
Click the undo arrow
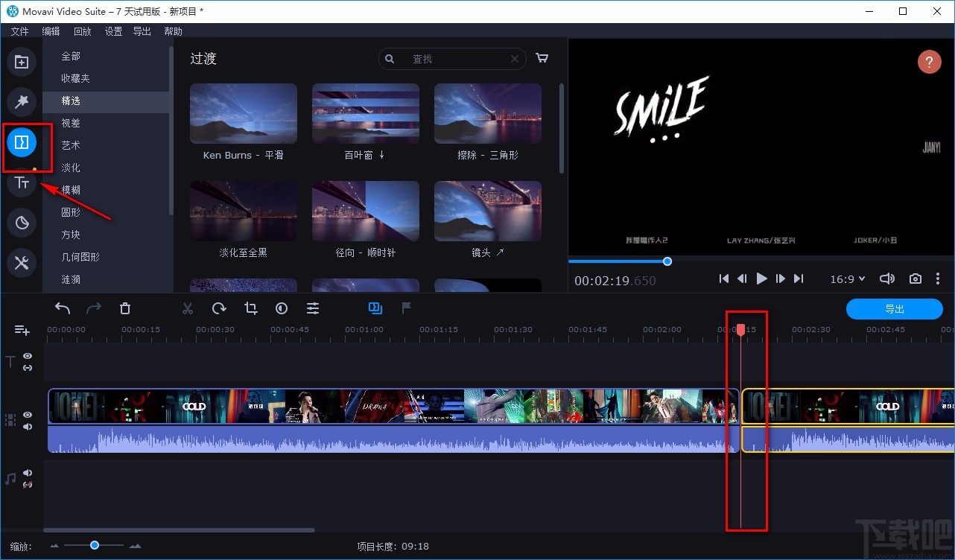63,308
